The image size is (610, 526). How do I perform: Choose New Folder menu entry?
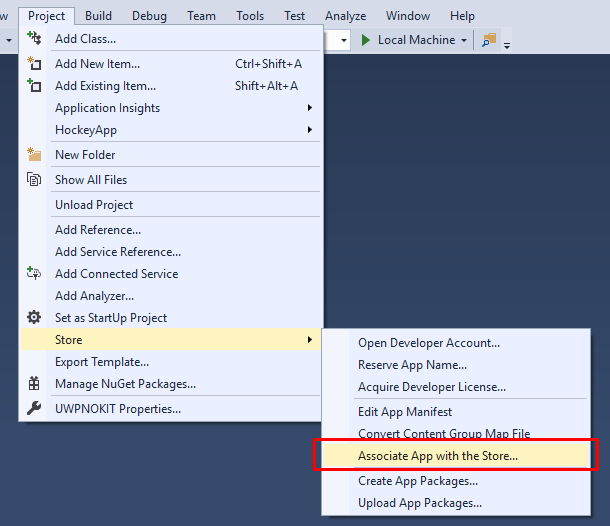click(171, 154)
